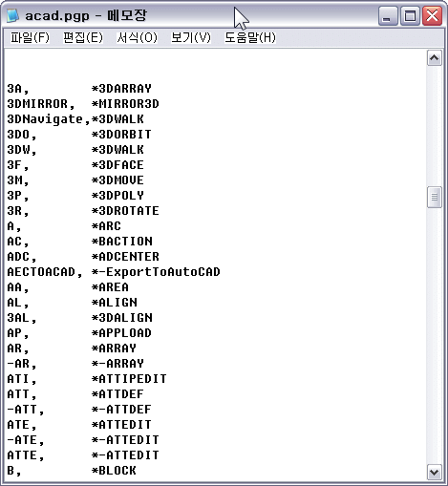Click the text *3DMOVE
The height and width of the screenshot is (486, 448).
coord(117,180)
